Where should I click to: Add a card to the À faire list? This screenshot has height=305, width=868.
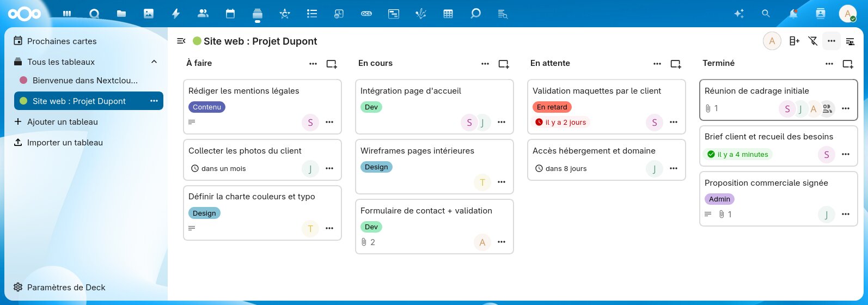[332, 64]
